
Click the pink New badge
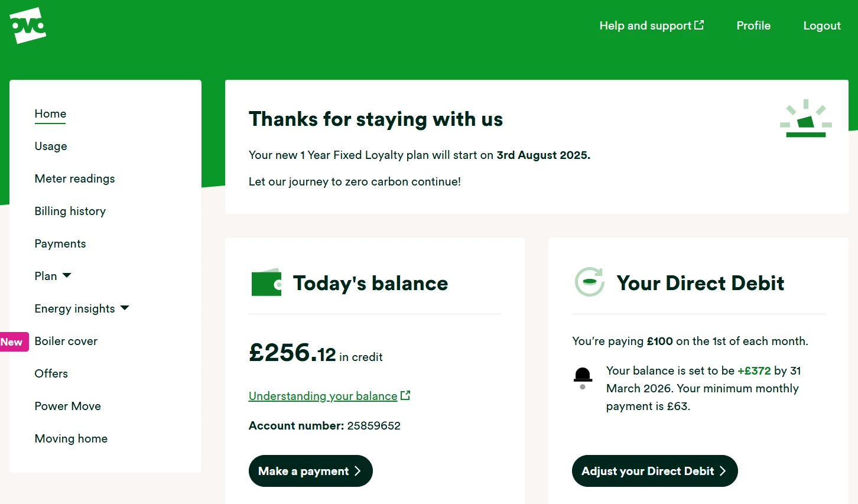[12, 342]
